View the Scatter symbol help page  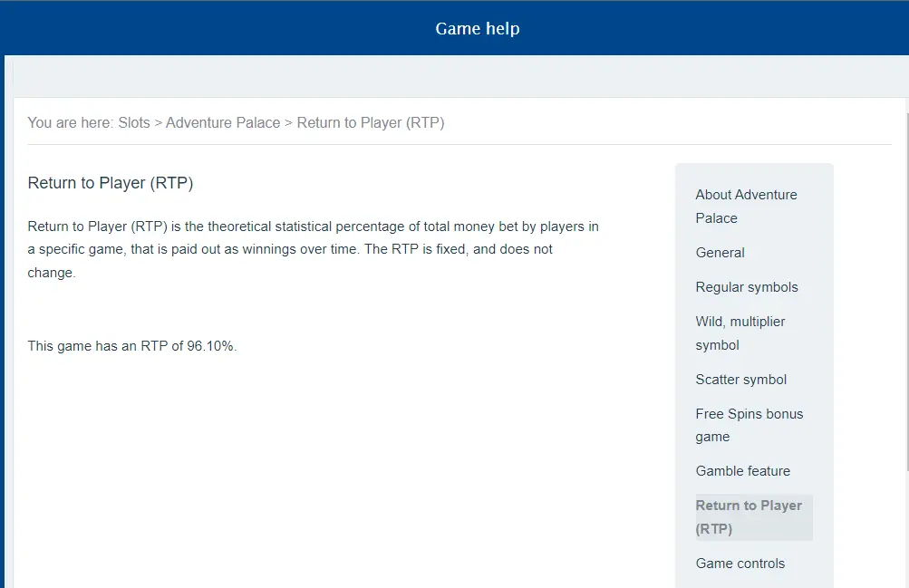coord(740,380)
